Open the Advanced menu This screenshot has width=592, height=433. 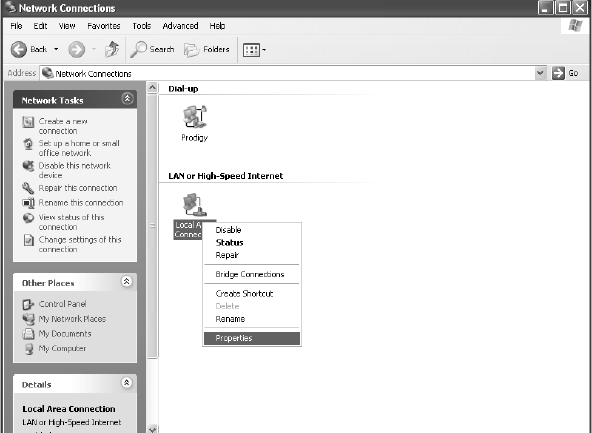click(x=180, y=26)
